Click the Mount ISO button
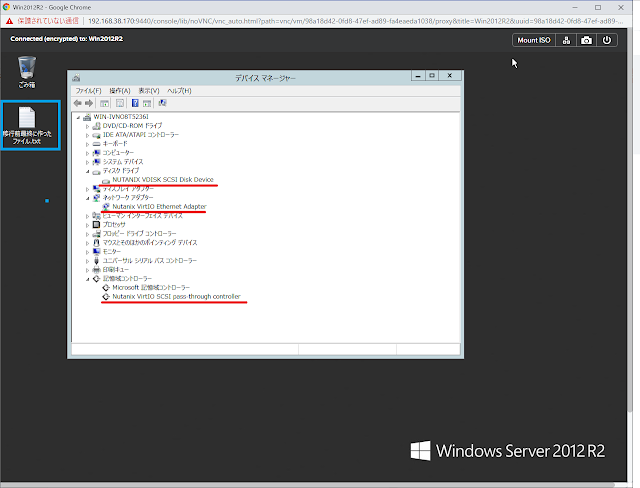640x488 pixels. click(534, 40)
